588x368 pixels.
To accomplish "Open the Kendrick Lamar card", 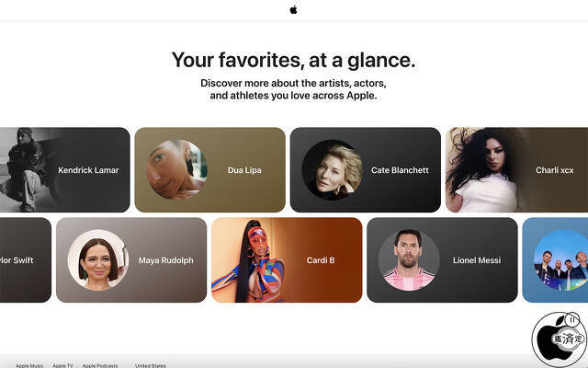I will (65, 169).
